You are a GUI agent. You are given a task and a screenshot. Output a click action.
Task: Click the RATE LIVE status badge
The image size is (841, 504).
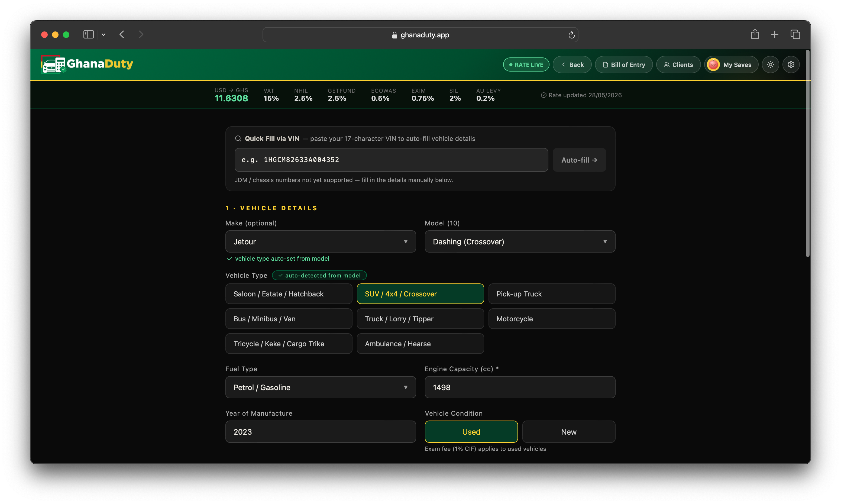tap(526, 64)
